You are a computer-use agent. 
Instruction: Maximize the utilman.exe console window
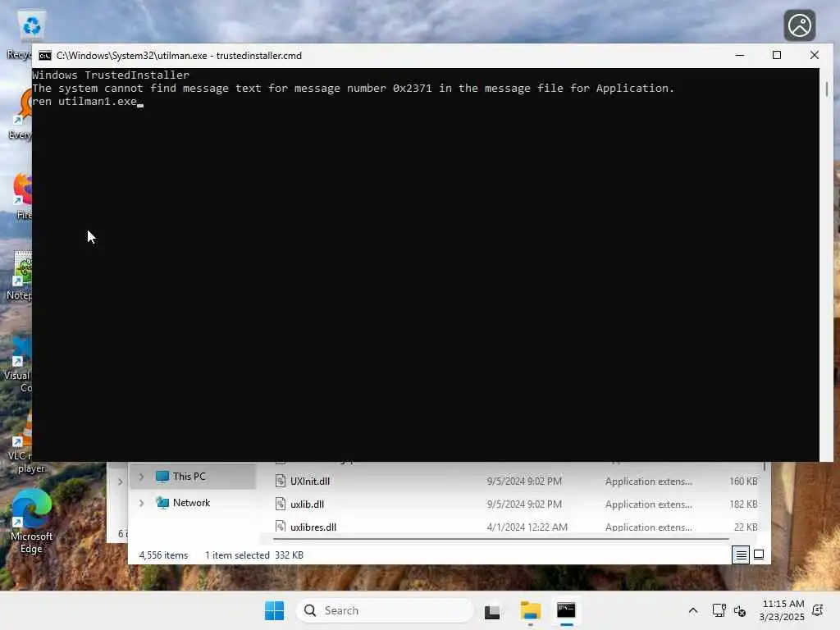[776, 55]
